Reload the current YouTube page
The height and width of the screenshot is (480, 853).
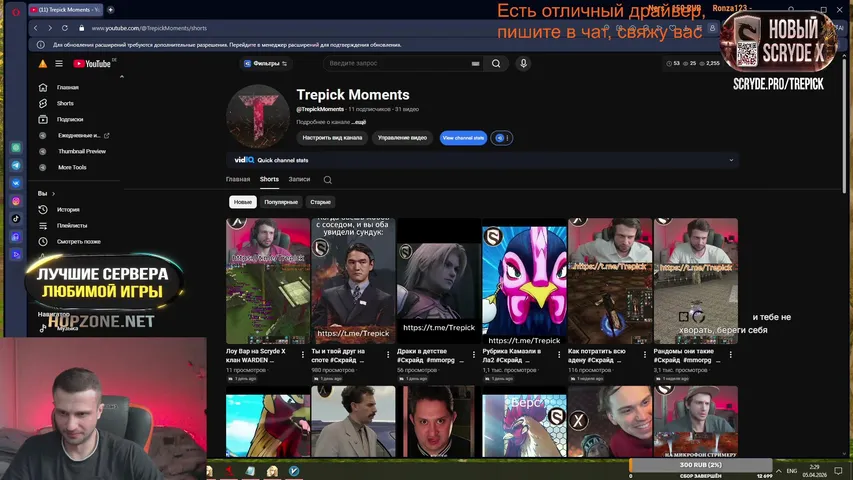coord(65,28)
